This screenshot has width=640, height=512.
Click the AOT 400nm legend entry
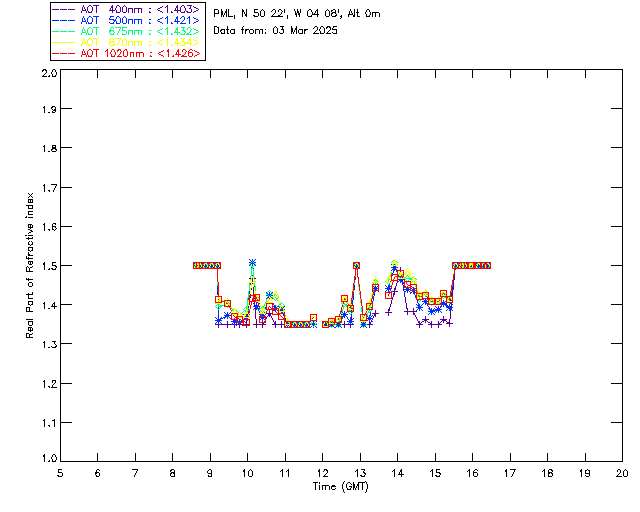[127, 9]
